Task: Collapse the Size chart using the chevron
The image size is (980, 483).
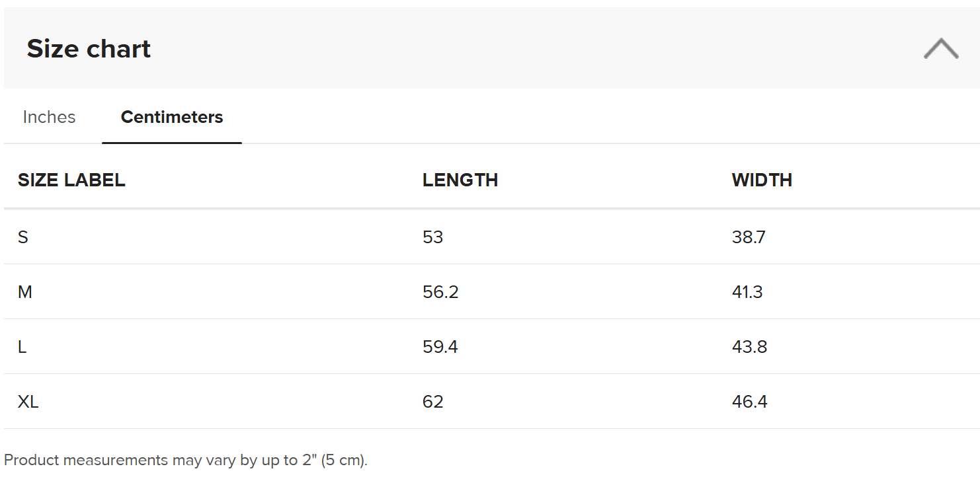Action: point(940,49)
